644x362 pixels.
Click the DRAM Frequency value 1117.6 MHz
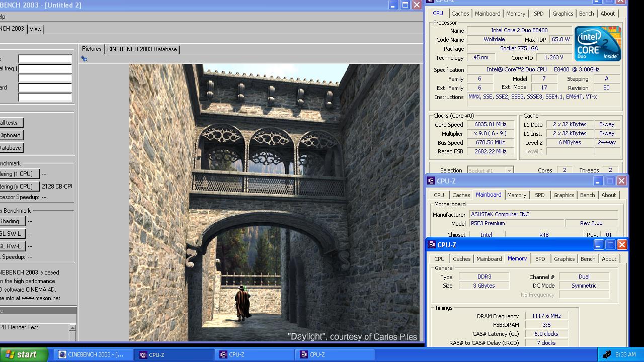pyautogui.click(x=546, y=316)
